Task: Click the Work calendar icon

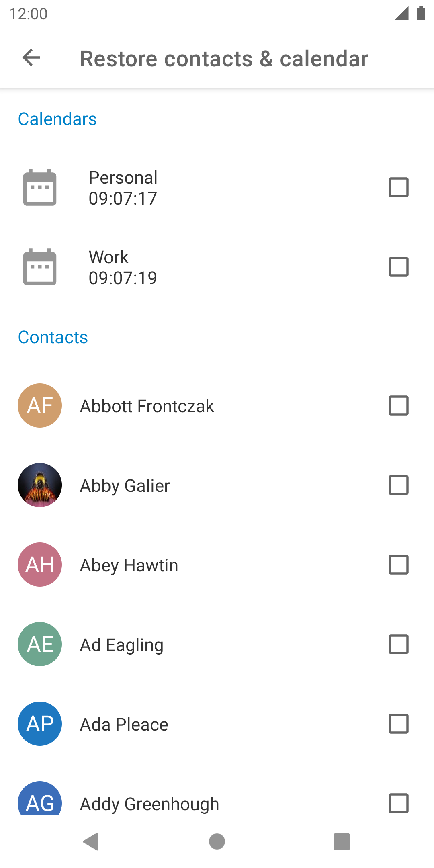Action: pos(40,267)
